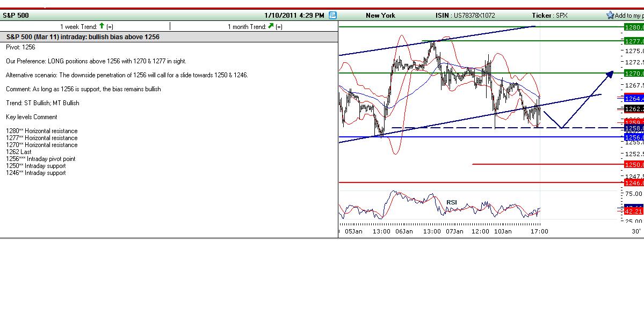Screen dimensions: 644x322
Task: Click the "Ticker : SPX" label
Action: 549,16
